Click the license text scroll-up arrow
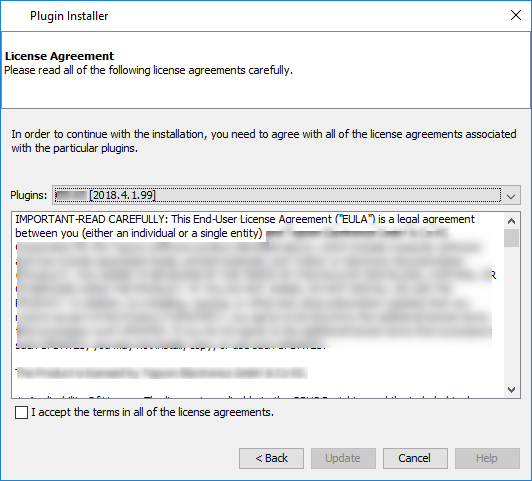The width and height of the screenshot is (532, 481). [x=511, y=221]
